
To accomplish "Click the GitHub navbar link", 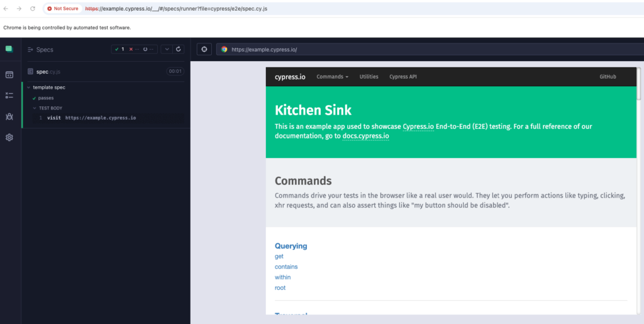I will [608, 77].
